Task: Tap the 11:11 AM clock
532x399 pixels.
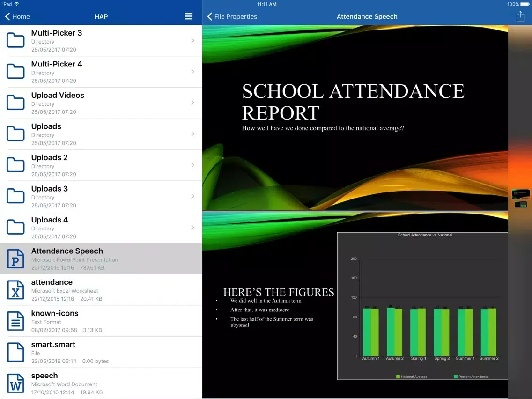Action: pyautogui.click(x=266, y=4)
